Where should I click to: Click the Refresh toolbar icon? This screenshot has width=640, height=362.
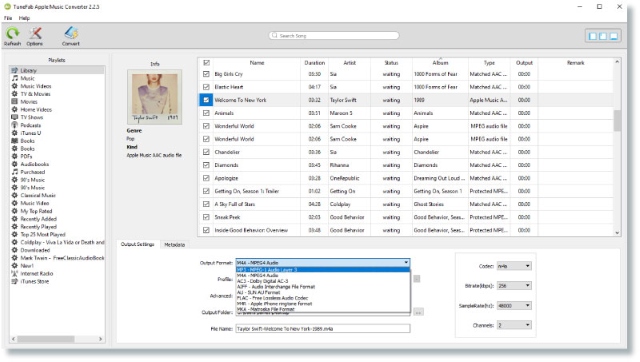(x=12, y=33)
